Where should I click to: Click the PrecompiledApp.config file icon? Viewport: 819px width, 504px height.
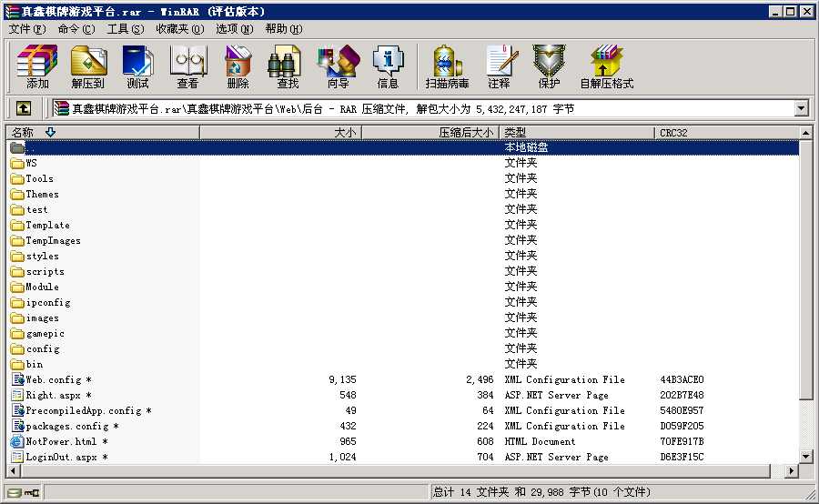coord(18,410)
